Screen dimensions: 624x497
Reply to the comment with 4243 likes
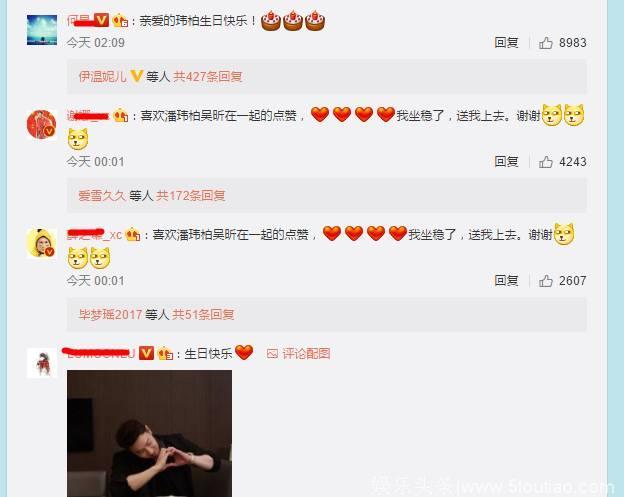coord(506,162)
